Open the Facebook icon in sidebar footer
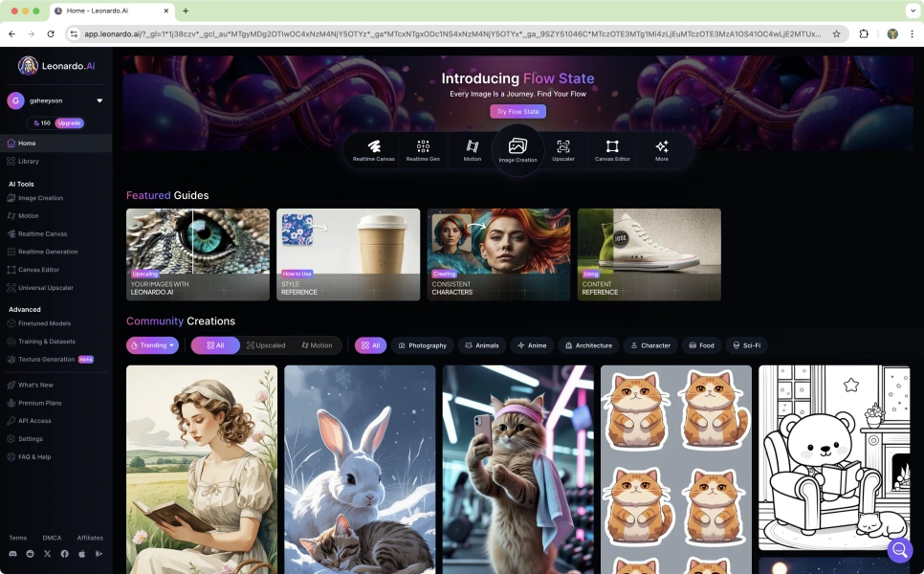Image resolution: width=924 pixels, height=574 pixels. click(x=64, y=554)
